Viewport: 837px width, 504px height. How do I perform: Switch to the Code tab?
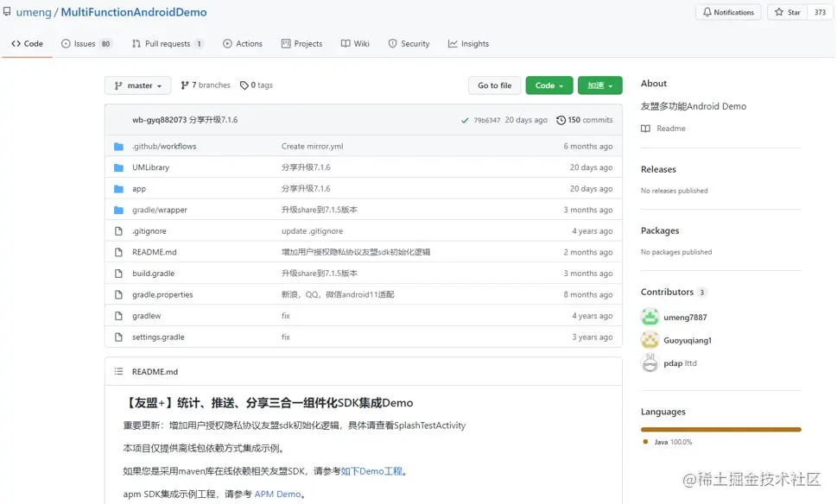28,44
